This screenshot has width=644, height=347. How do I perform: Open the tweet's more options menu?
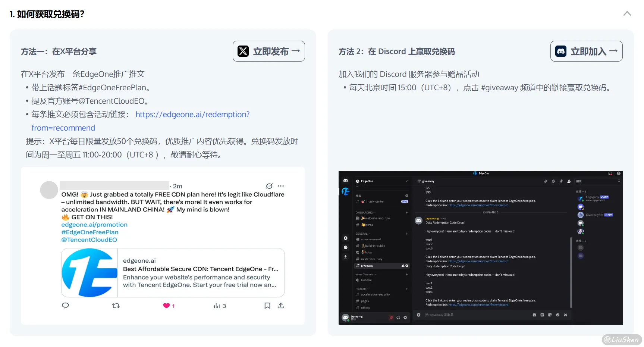(x=280, y=186)
